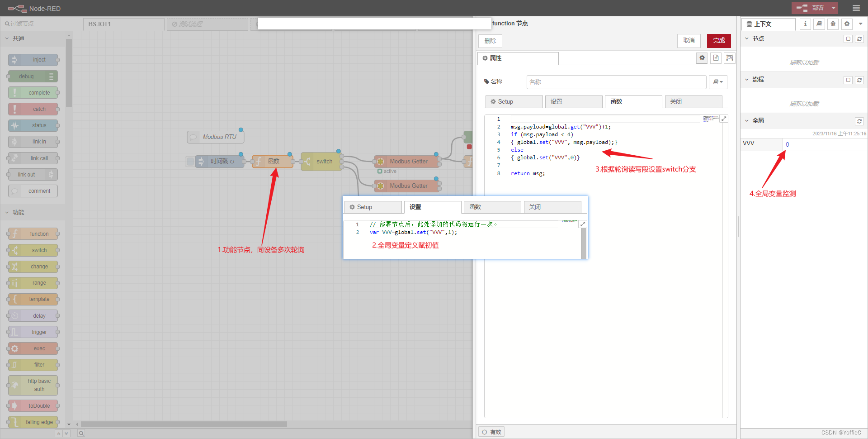Check the active checkbox under Modbus Getter
Image resolution: width=868 pixels, height=439 pixels.
[380, 171]
